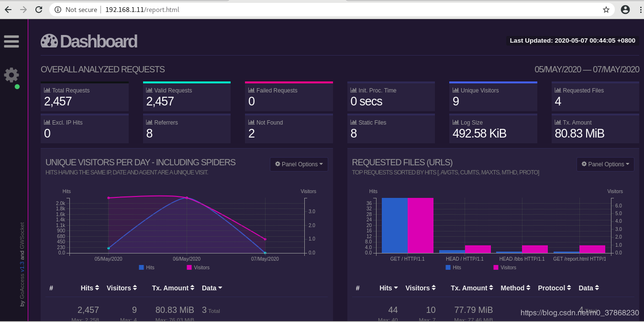Click the URL address bar

pos(335,10)
